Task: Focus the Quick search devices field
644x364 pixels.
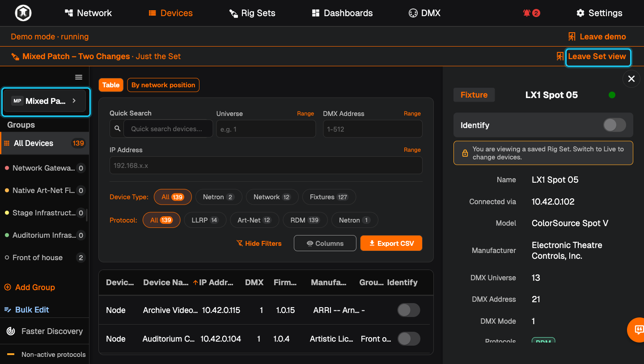Action: pyautogui.click(x=168, y=129)
